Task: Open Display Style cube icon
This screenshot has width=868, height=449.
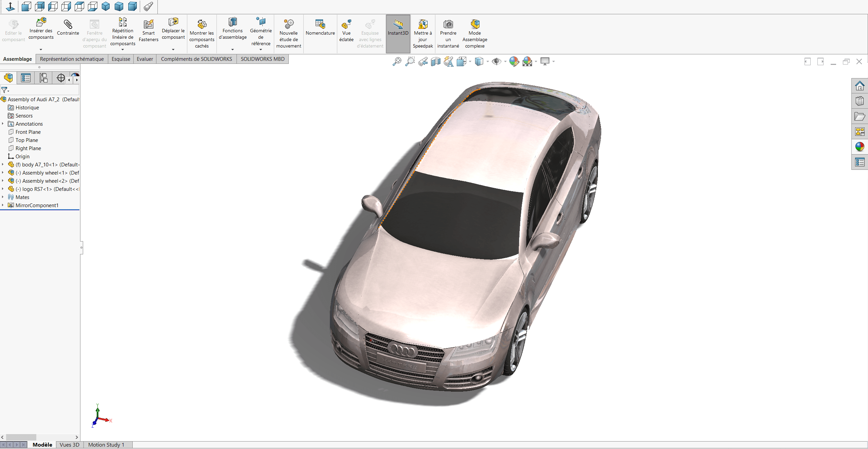Action: [479, 61]
